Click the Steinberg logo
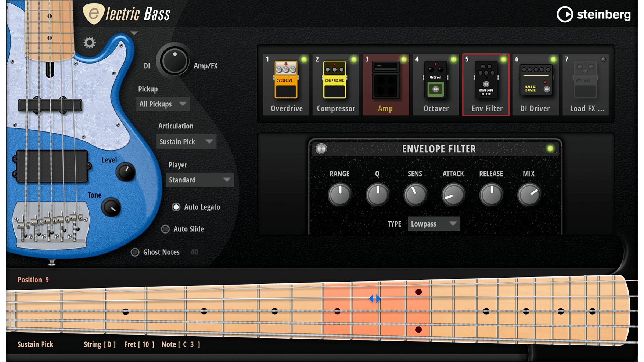 pyautogui.click(x=593, y=15)
